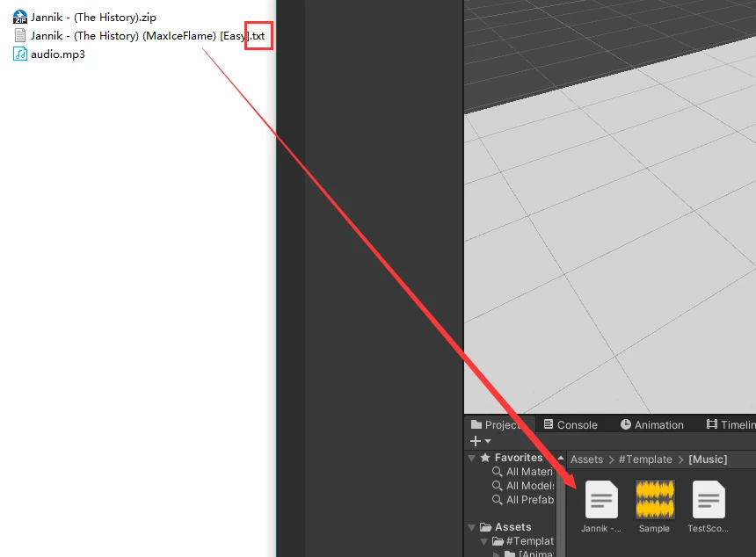Open the Timeline tab

[x=730, y=424]
